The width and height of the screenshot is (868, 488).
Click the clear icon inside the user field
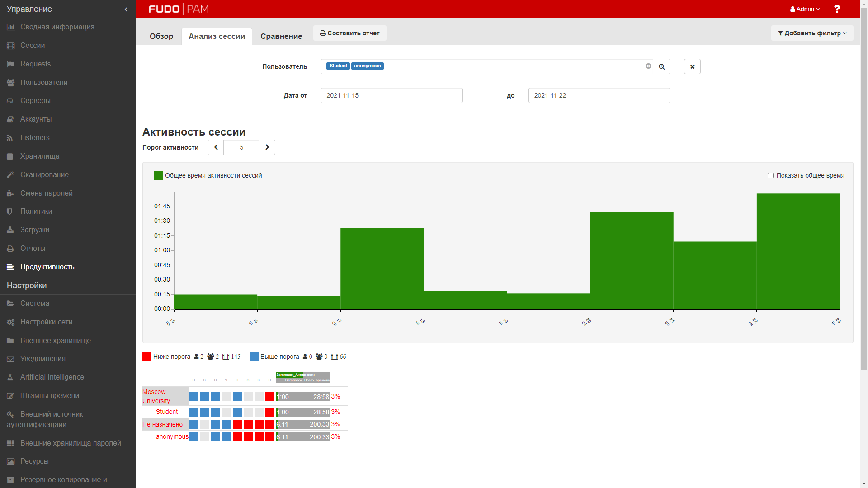[x=648, y=66]
